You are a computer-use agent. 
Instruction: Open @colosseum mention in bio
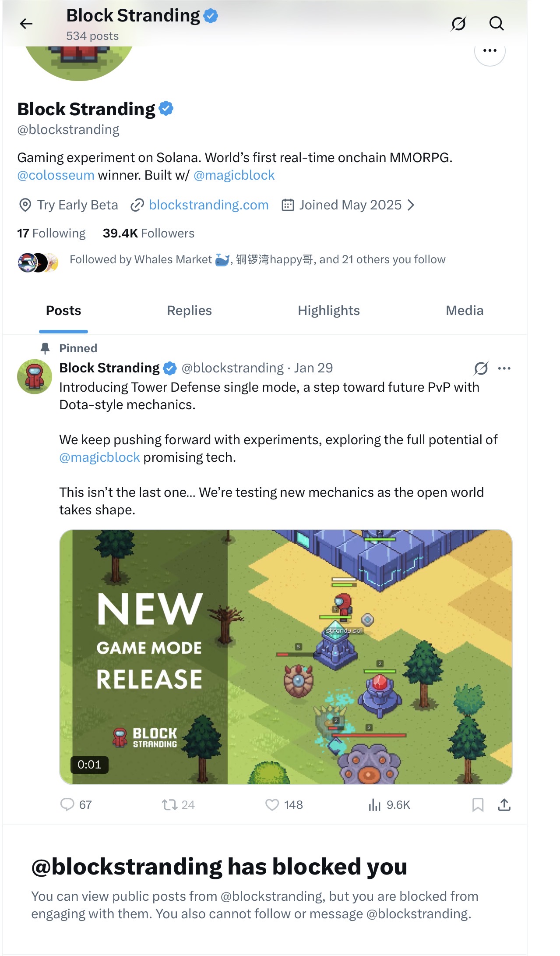(56, 175)
